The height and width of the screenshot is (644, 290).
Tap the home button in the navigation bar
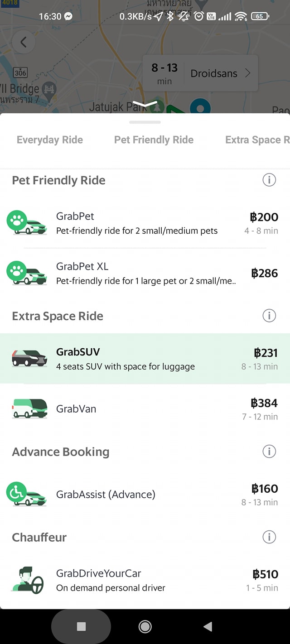(x=145, y=627)
